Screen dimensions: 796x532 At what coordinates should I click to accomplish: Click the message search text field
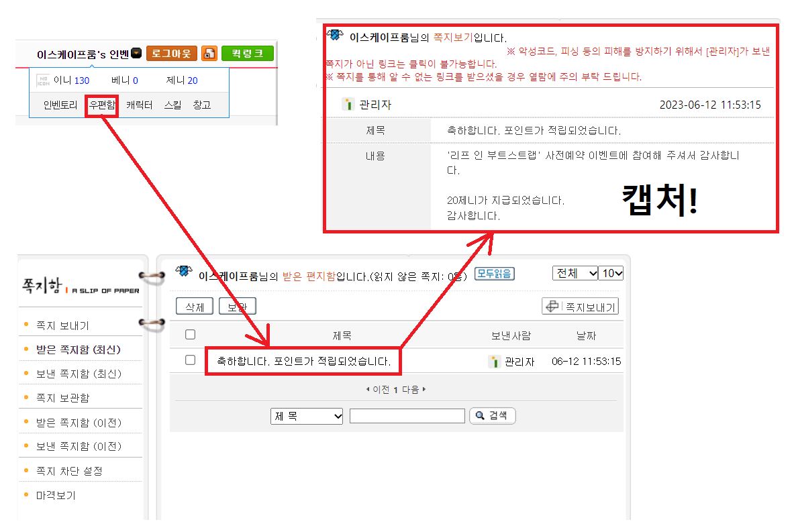(x=407, y=417)
